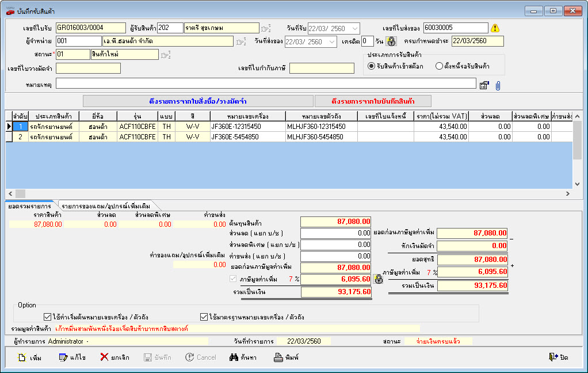Viewport: 588px width, 373px height.
Task: Click the เลขที่ใบส่งของ field 60030005
Action: 456,28
